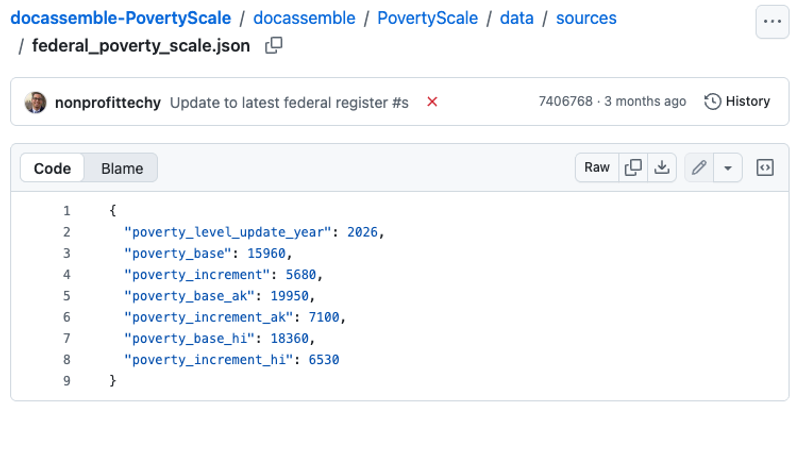800x470 pixels.
Task: Select line number 9
Action: 67,381
